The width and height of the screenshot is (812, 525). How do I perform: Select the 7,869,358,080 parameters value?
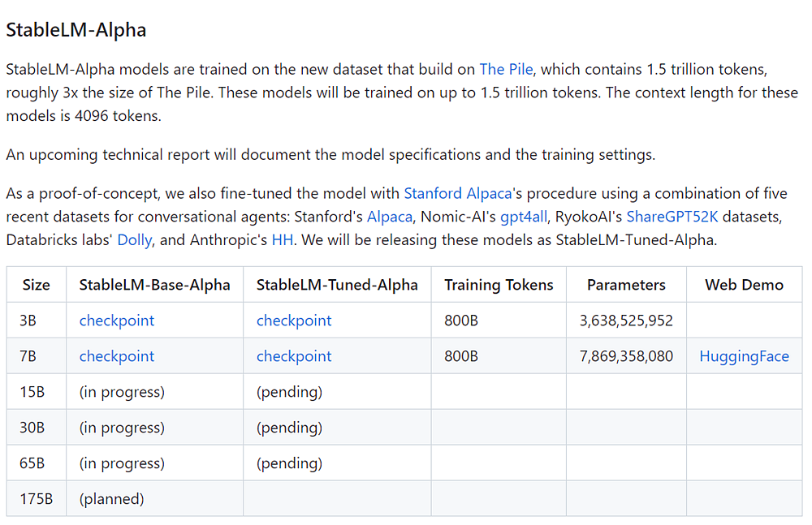point(626,356)
